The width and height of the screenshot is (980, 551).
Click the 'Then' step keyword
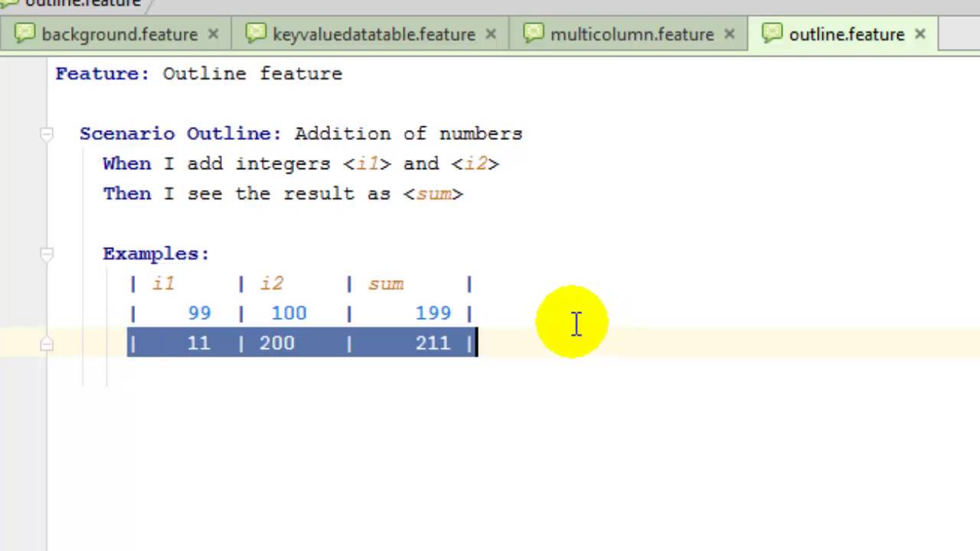pyautogui.click(x=127, y=194)
